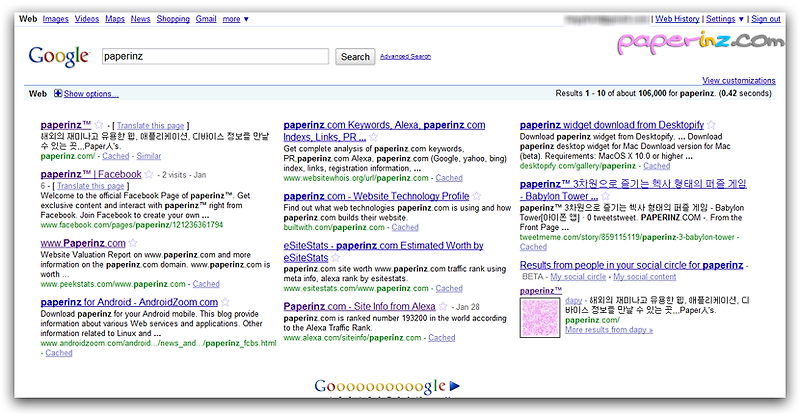The width and height of the screenshot is (800, 414).
Task: Open paperinz widget download from Desktopify
Action: point(612,125)
